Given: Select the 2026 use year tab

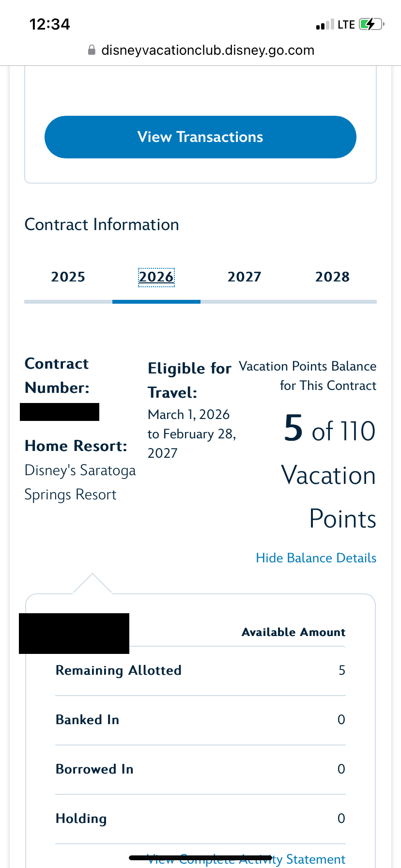Looking at the screenshot, I should coord(156,277).
